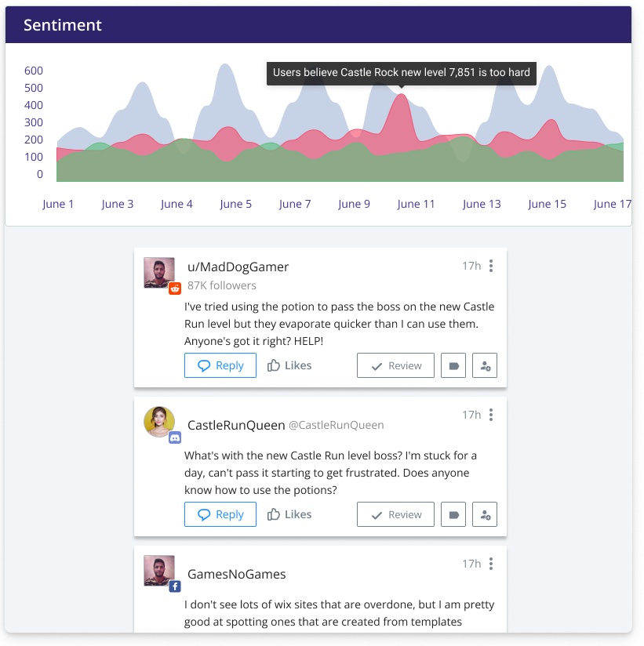Expand the options menu on GamesNoGames post
Image resolution: width=644 pixels, height=646 pixels.
[491, 564]
